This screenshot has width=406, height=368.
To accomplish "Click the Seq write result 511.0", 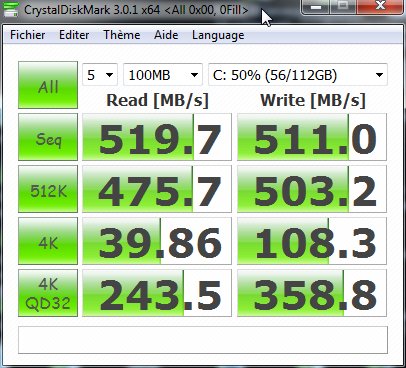I will point(312,137).
